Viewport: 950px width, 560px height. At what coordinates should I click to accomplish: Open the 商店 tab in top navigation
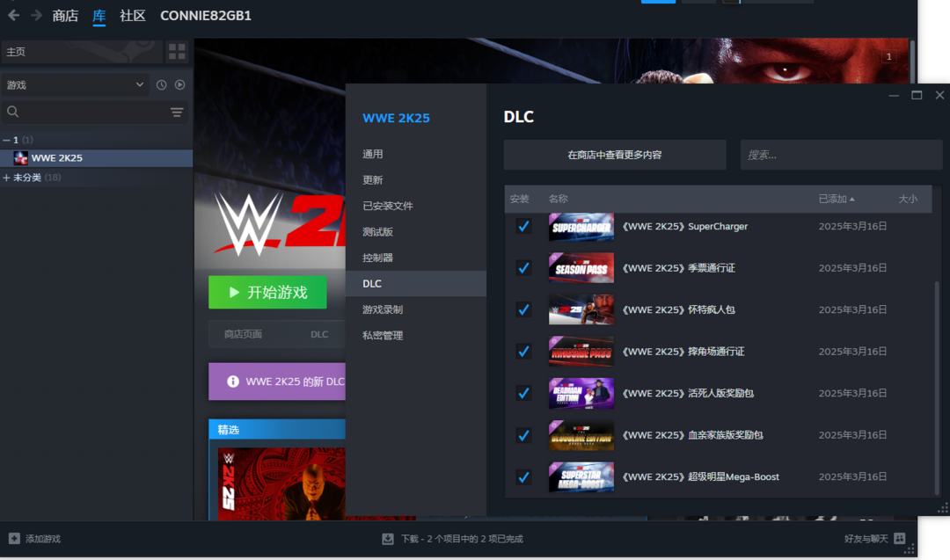coord(65,16)
